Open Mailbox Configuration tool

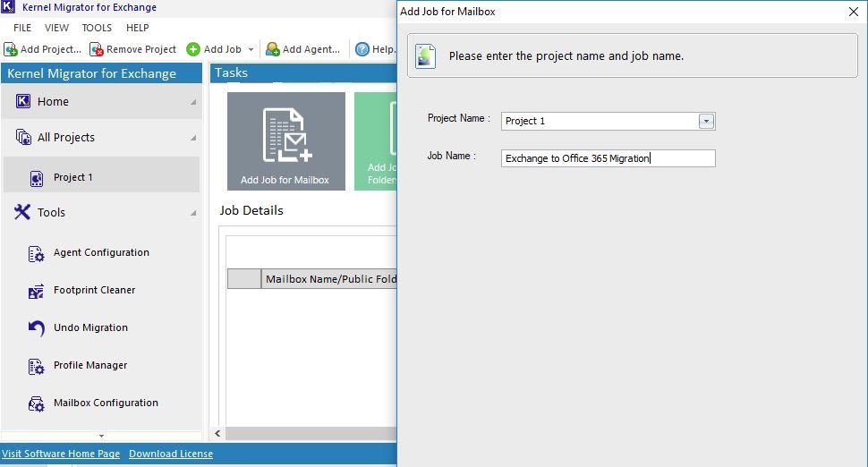coord(106,403)
